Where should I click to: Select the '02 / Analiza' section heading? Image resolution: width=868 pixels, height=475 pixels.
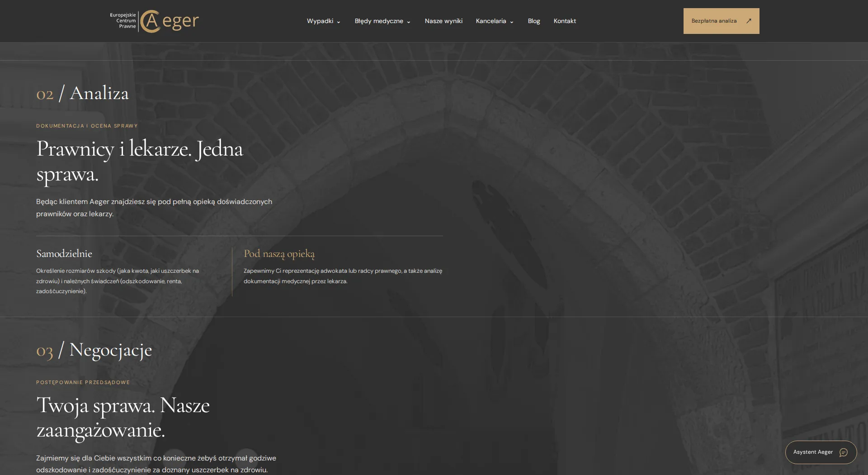tap(82, 93)
